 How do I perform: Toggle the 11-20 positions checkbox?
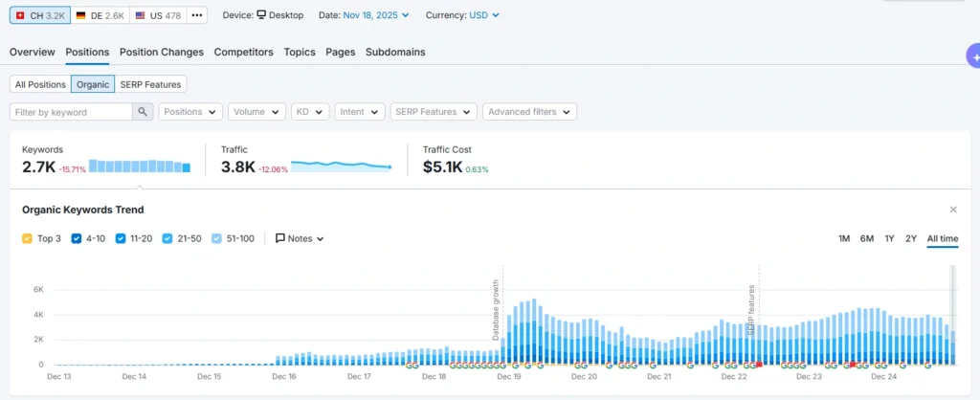tap(121, 238)
